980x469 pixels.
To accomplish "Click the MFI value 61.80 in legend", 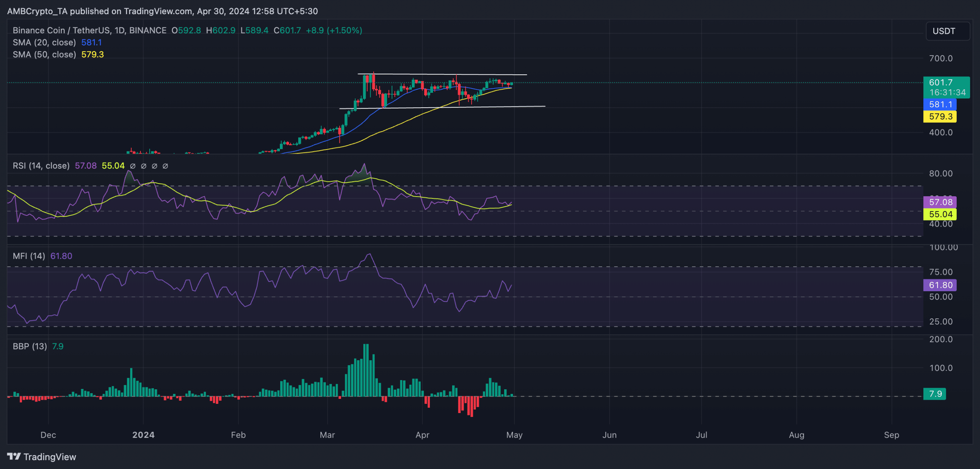I will [61, 256].
